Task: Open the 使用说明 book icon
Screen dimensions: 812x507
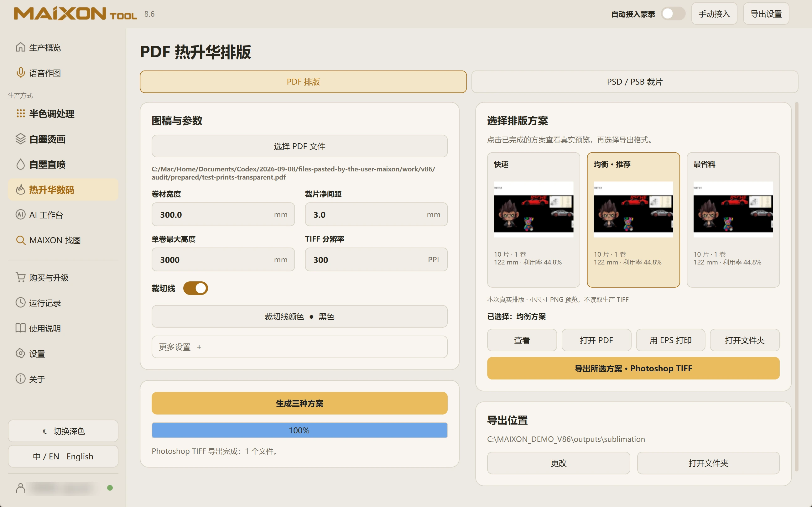Action: tap(20, 328)
